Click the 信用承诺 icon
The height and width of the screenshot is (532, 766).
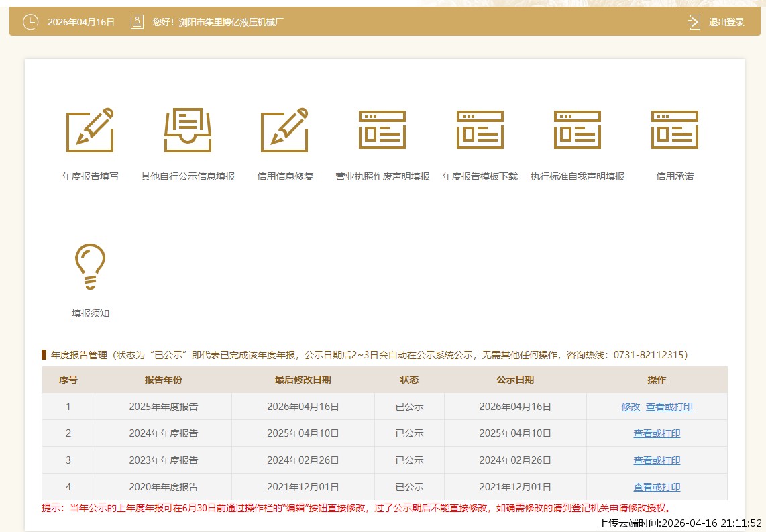pyautogui.click(x=675, y=130)
